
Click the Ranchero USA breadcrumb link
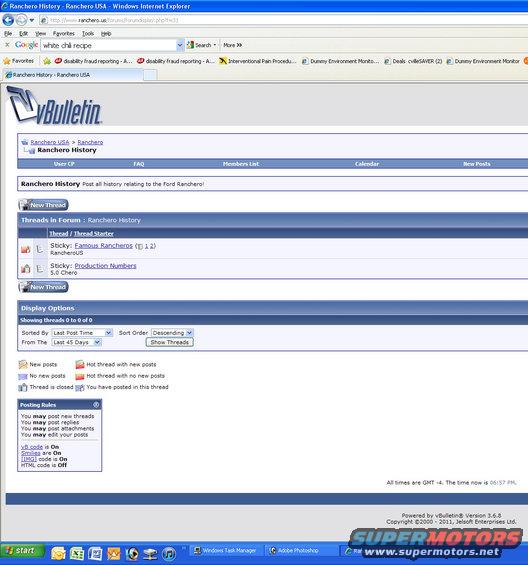pyautogui.click(x=50, y=142)
